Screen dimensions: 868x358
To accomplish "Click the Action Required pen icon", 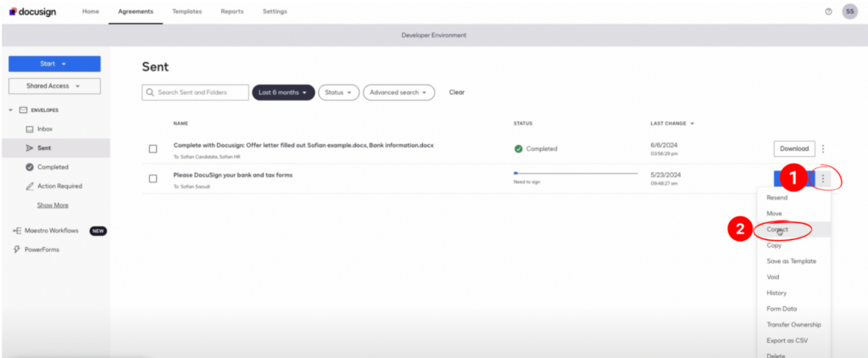I will (30, 186).
